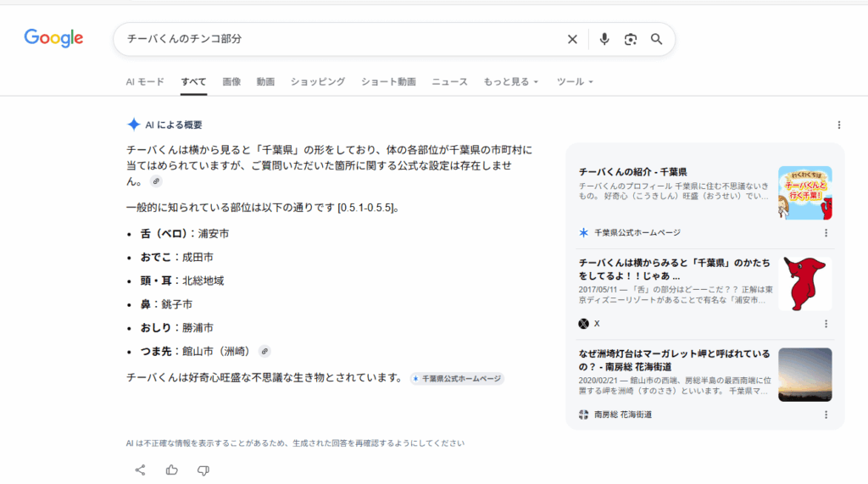The height and width of the screenshot is (484, 868).
Task: Click the magnifier search icon
Action: click(x=657, y=39)
